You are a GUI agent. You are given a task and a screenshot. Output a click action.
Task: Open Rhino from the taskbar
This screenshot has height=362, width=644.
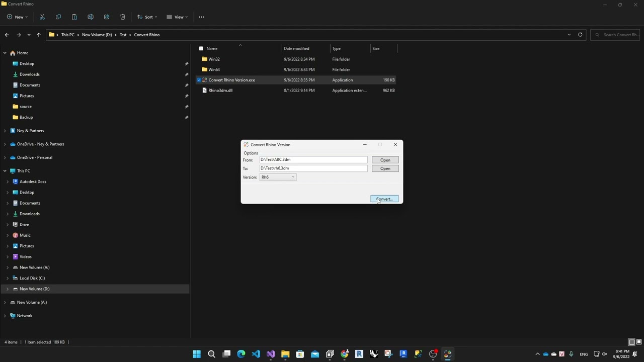(374, 354)
